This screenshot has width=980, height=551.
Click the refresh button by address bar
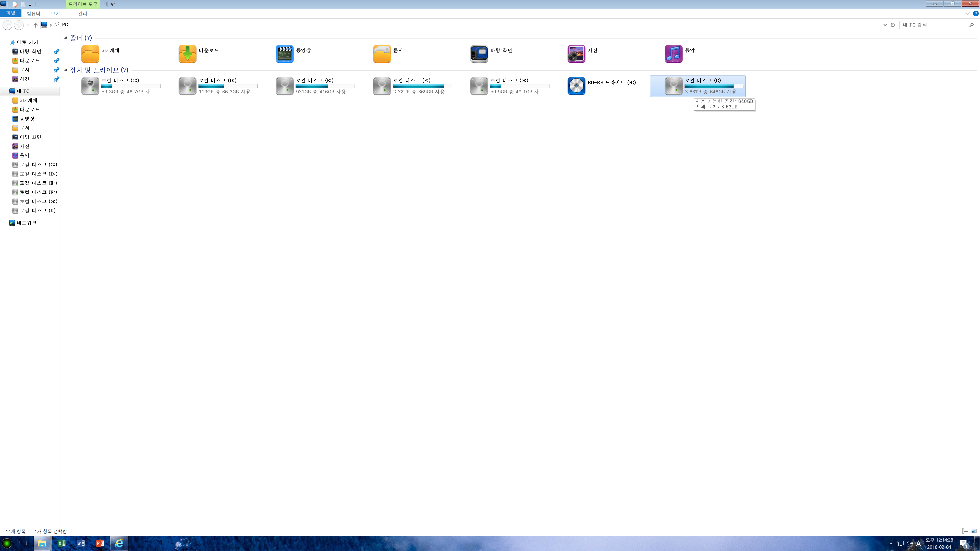pos(892,25)
